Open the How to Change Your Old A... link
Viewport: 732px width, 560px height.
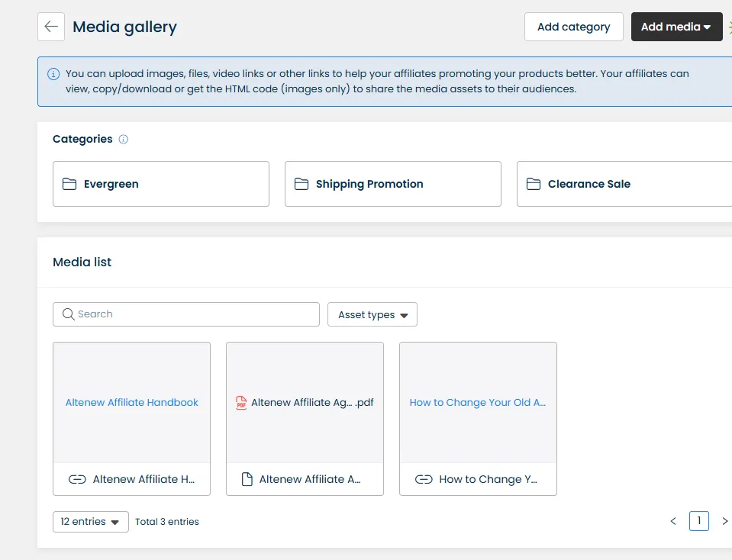pos(478,402)
